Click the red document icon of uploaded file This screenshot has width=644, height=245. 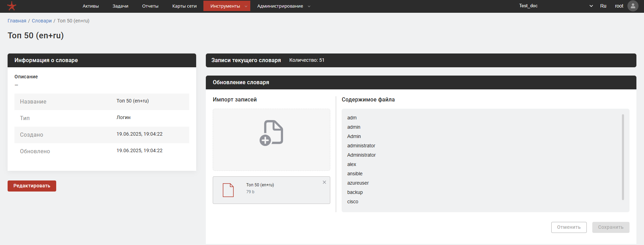(x=228, y=190)
